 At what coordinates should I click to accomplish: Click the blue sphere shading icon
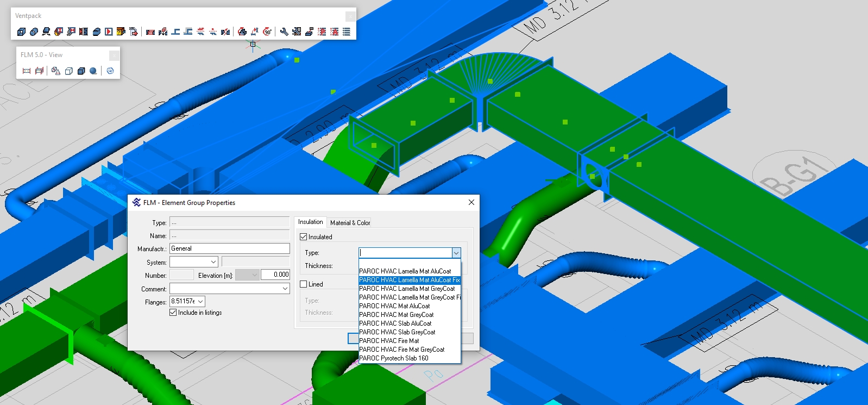[93, 71]
